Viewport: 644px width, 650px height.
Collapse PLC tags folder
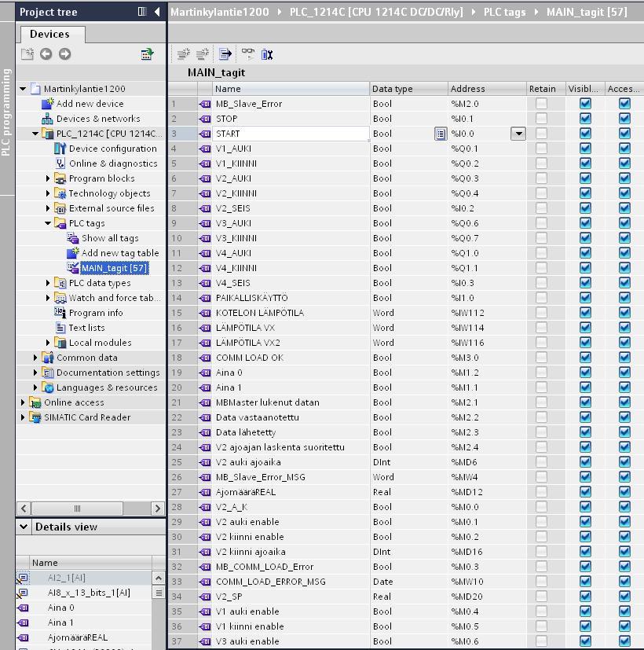(48, 223)
